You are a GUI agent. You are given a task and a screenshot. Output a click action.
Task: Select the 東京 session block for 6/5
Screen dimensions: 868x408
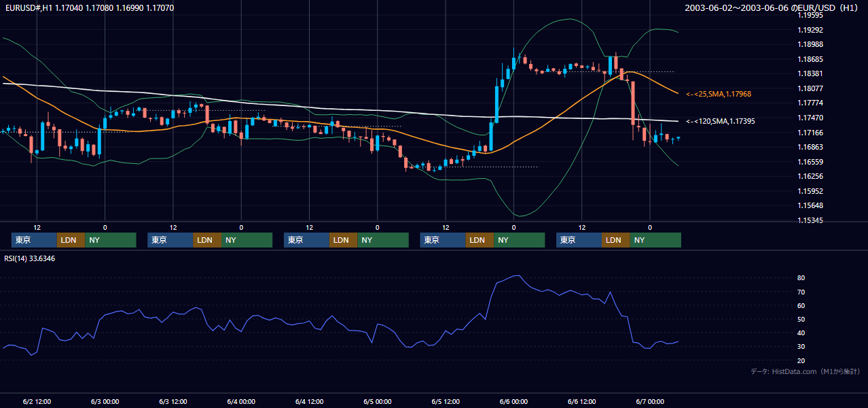click(443, 240)
